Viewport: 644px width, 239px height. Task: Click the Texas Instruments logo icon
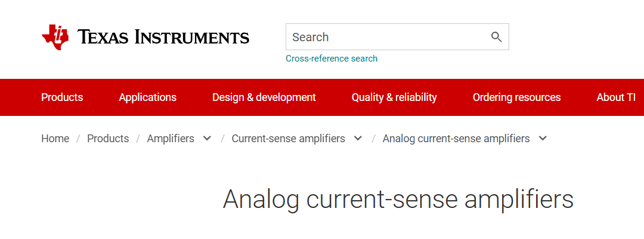coord(55,37)
